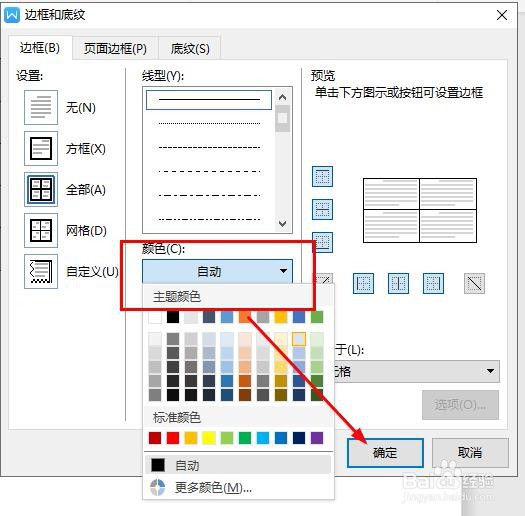Pick the standard light blue color swatch
This screenshot has width=525, height=516.
coord(263,438)
